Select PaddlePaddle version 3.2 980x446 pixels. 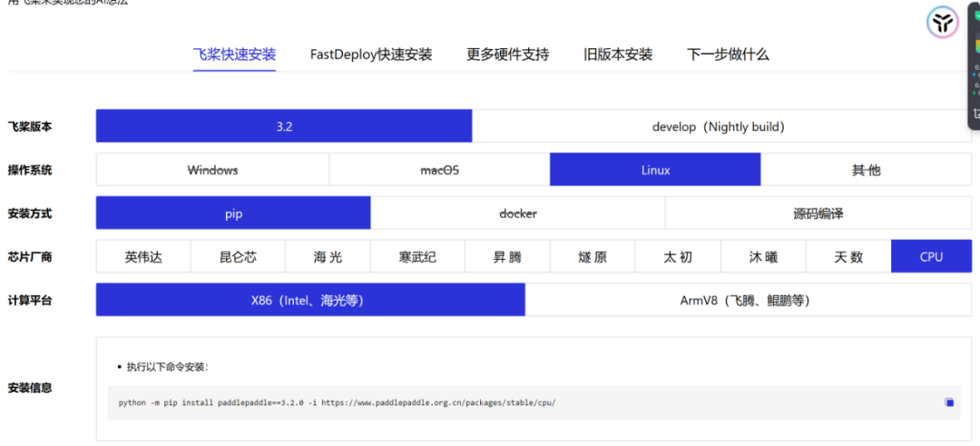284,126
